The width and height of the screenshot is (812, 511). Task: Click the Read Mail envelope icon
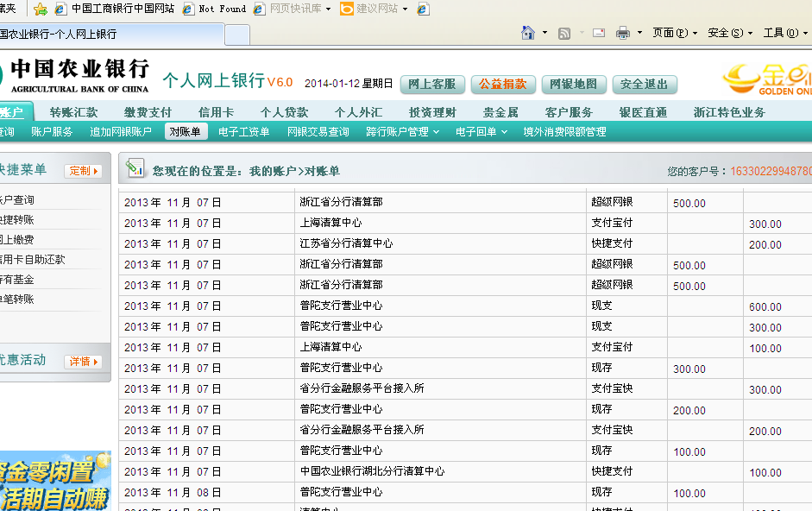click(599, 33)
